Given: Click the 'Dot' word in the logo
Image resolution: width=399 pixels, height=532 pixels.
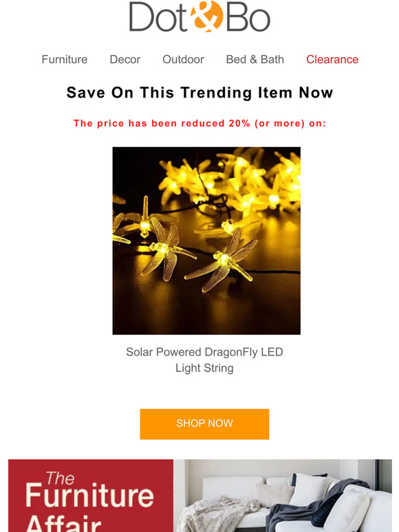Looking at the screenshot, I should tap(158, 18).
